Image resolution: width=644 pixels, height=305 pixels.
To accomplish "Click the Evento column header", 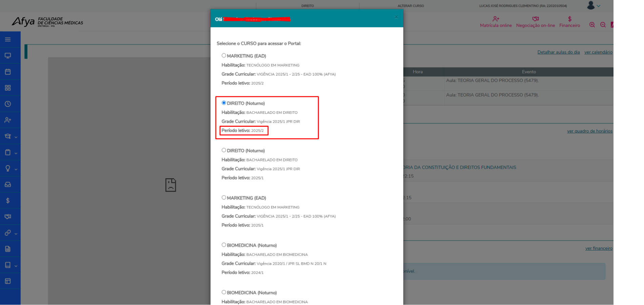I will [529, 72].
